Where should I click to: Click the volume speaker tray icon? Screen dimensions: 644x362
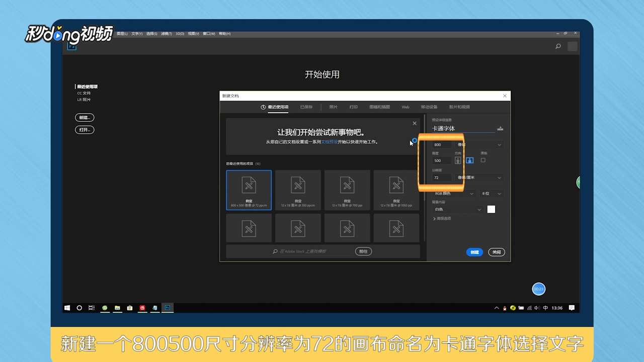(x=537, y=308)
